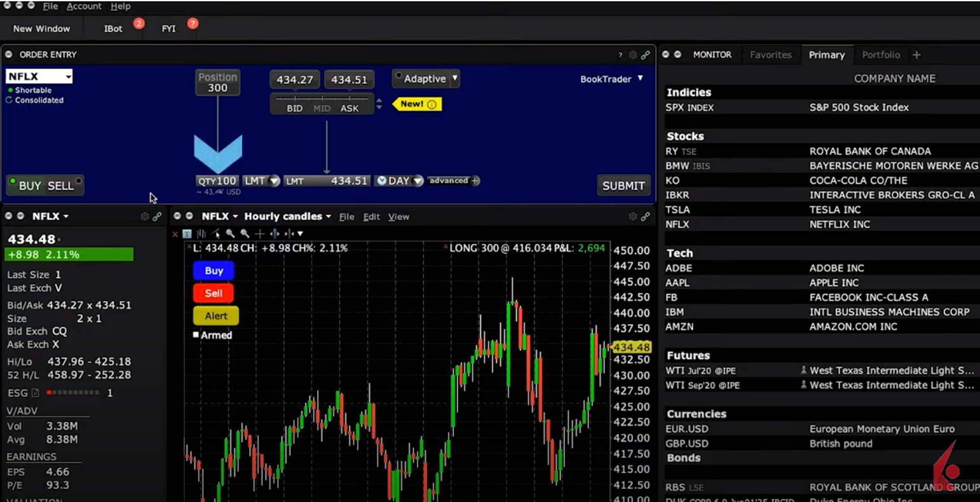Viewport: 980px width, 502px height.
Task: Select the crosshair tool in chart toolbar
Action: click(x=259, y=234)
